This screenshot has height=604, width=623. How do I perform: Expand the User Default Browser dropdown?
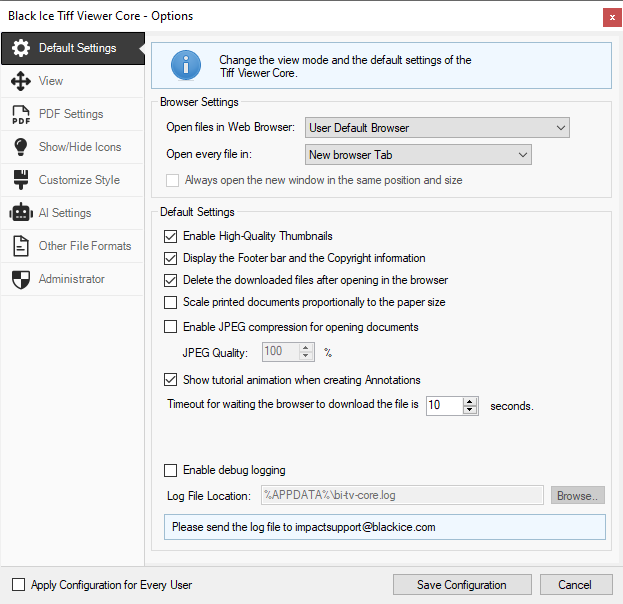tap(436, 128)
